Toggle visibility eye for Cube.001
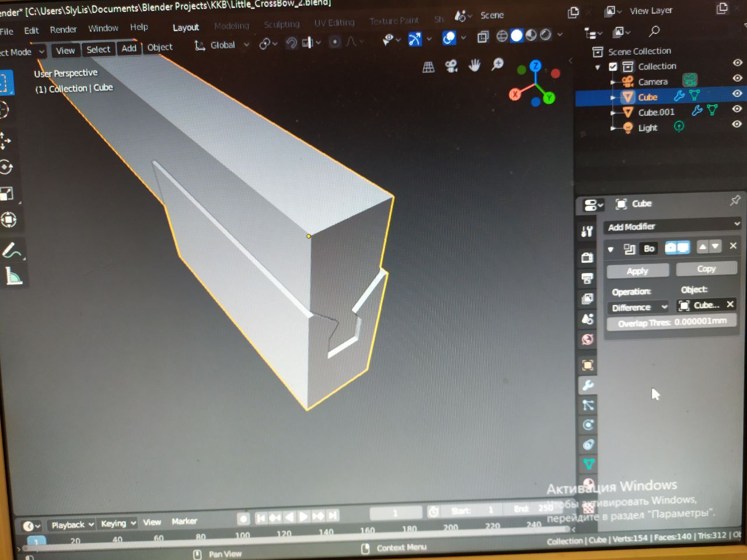The height and width of the screenshot is (560, 747). click(x=738, y=108)
